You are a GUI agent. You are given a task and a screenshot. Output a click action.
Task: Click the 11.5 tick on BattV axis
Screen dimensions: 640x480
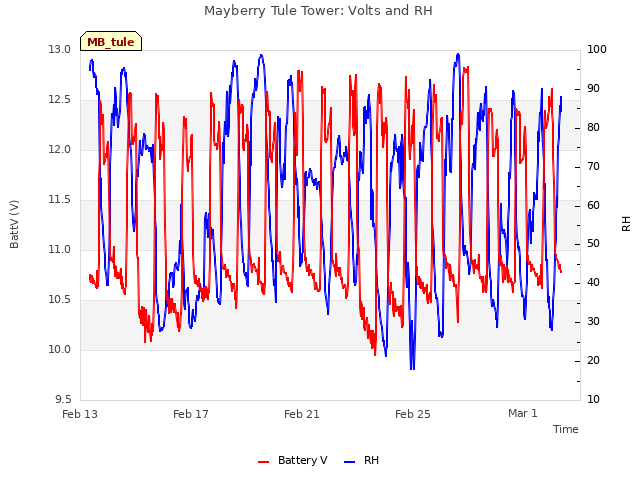point(60,200)
